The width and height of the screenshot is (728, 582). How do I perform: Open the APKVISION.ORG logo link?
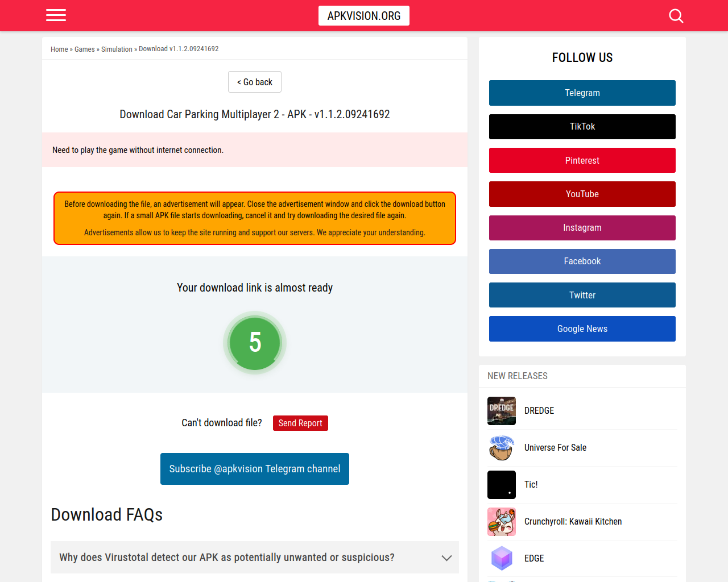point(364,16)
